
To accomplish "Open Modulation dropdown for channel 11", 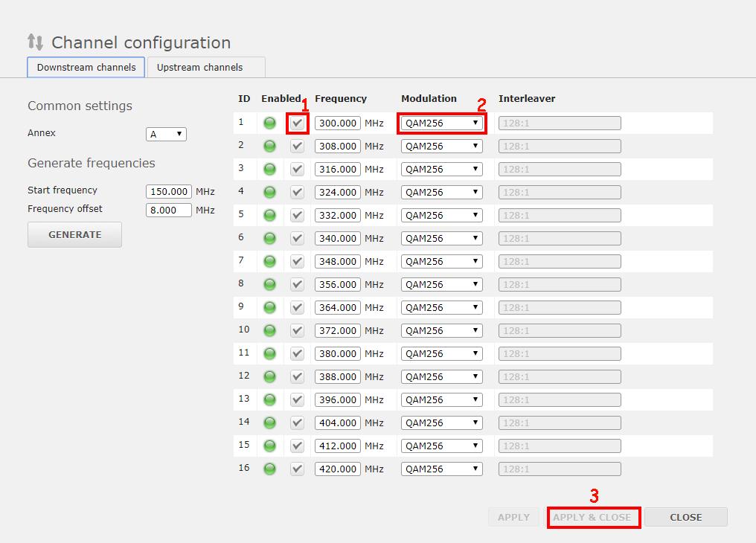I will pos(442,354).
